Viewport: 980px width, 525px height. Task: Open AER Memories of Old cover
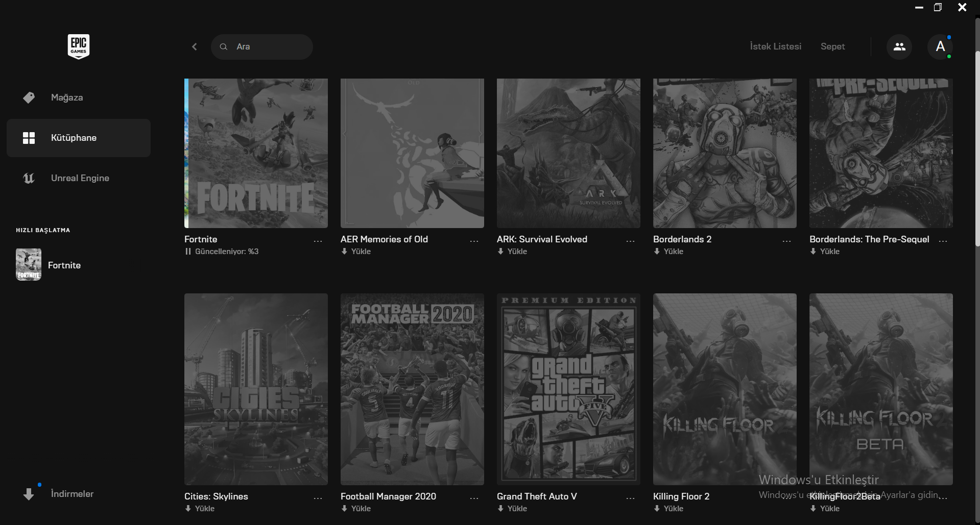tap(412, 153)
